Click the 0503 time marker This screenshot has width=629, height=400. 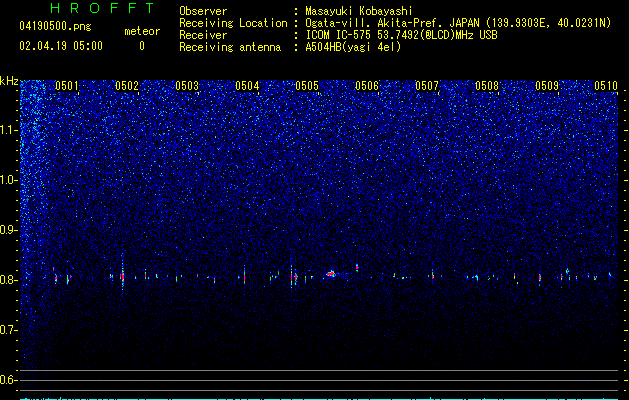(187, 86)
